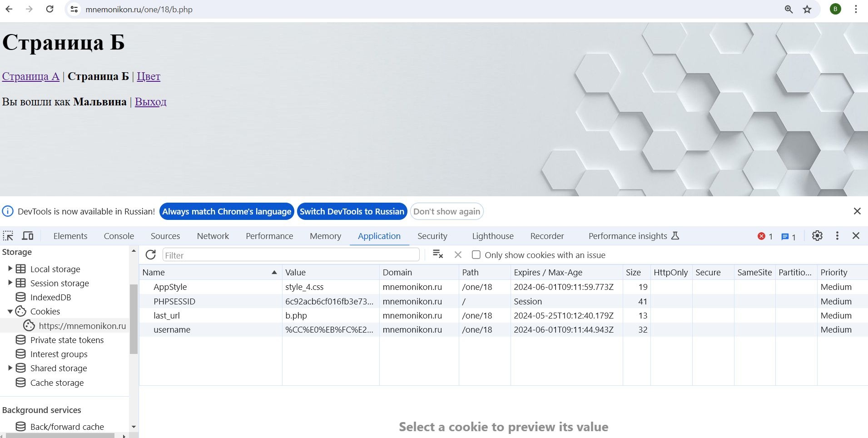The width and height of the screenshot is (868, 438).
Task: Collapse the Cookies tree node
Action: [10, 311]
